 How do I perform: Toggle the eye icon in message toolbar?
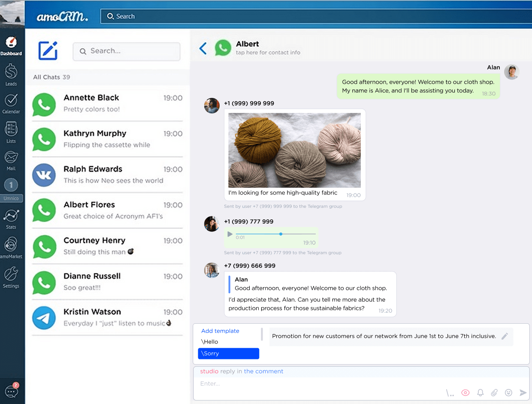coord(465,392)
